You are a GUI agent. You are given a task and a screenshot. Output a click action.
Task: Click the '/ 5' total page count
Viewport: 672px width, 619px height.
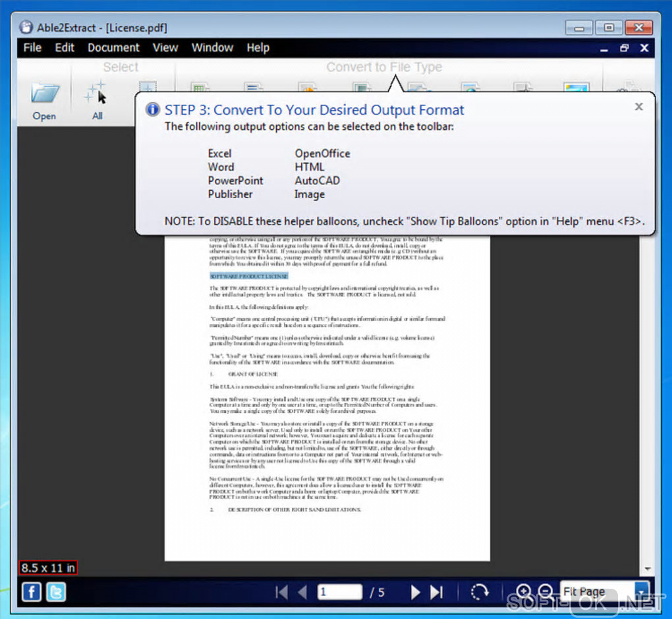pos(377,593)
